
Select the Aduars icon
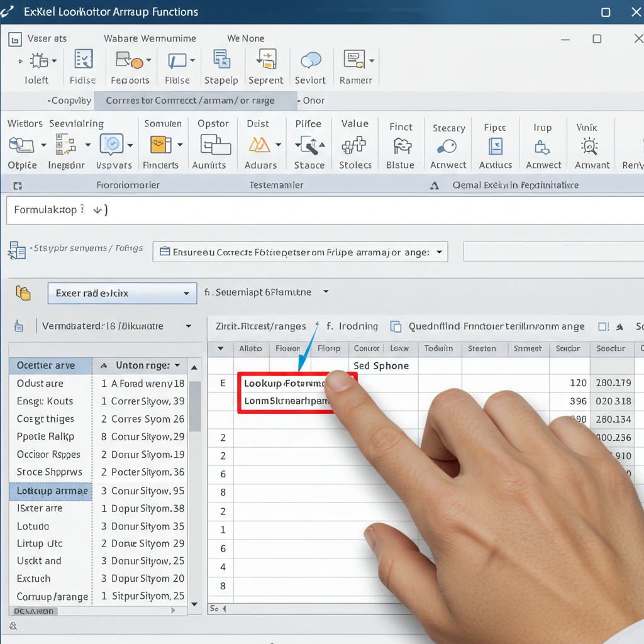tap(259, 145)
